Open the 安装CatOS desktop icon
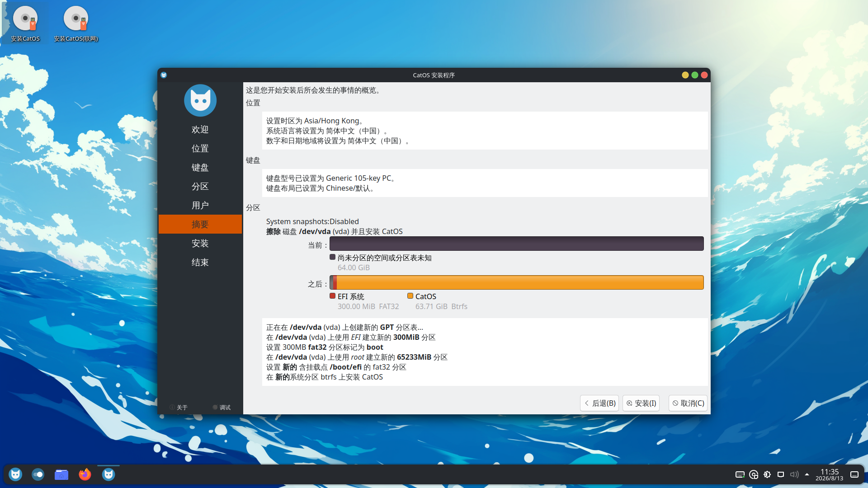The width and height of the screenshot is (868, 488). [x=25, y=24]
